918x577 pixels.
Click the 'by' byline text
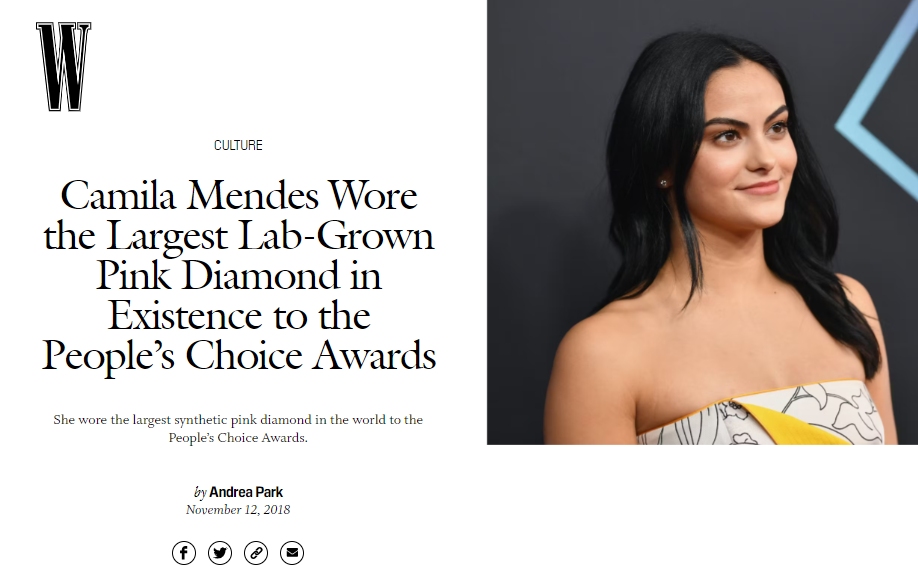tap(202, 492)
